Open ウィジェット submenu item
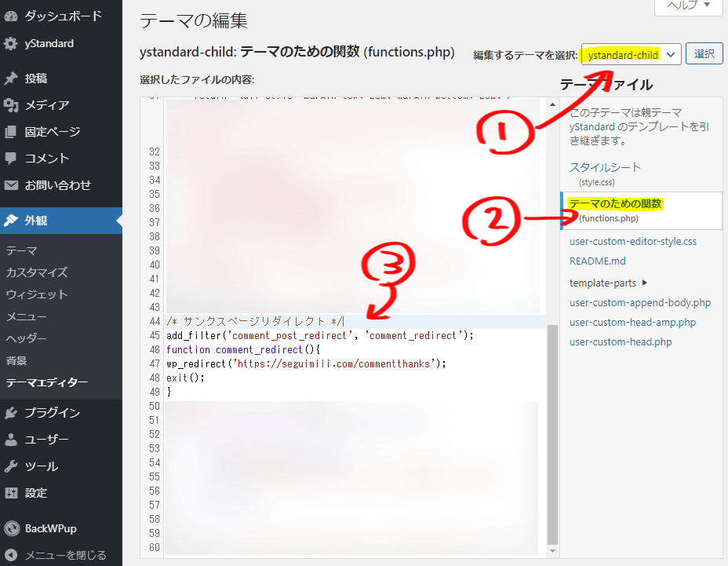Screen dimensions: 728x566 [37, 294]
